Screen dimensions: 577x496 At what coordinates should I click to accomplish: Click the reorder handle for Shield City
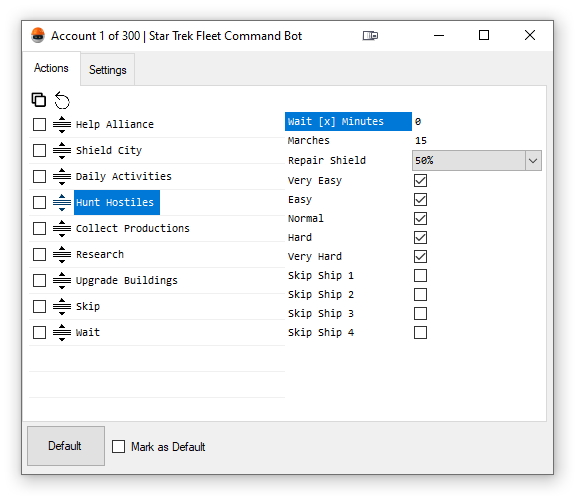point(62,150)
